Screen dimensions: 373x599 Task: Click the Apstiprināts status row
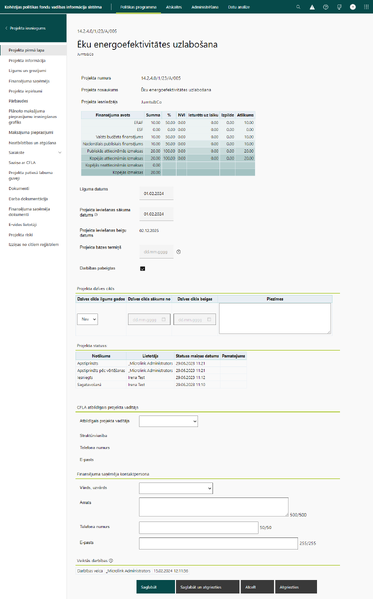(161, 363)
